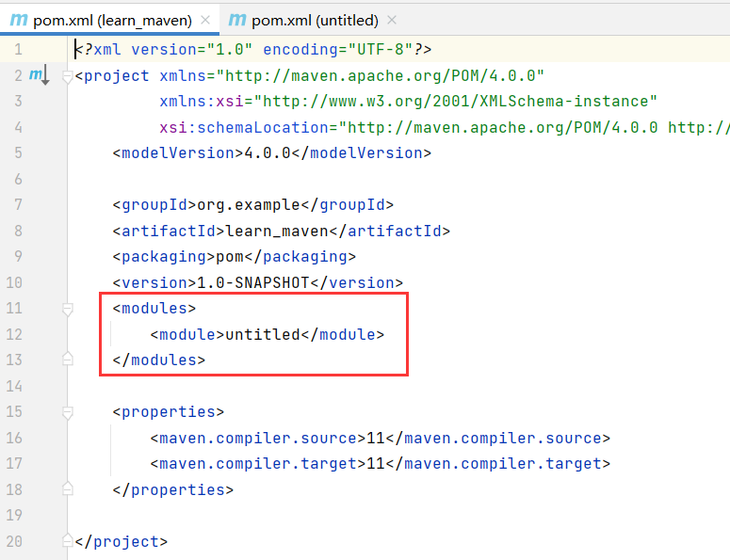730x560 pixels.
Task: Click line number 14 in gutter
Action: [x=14, y=386]
